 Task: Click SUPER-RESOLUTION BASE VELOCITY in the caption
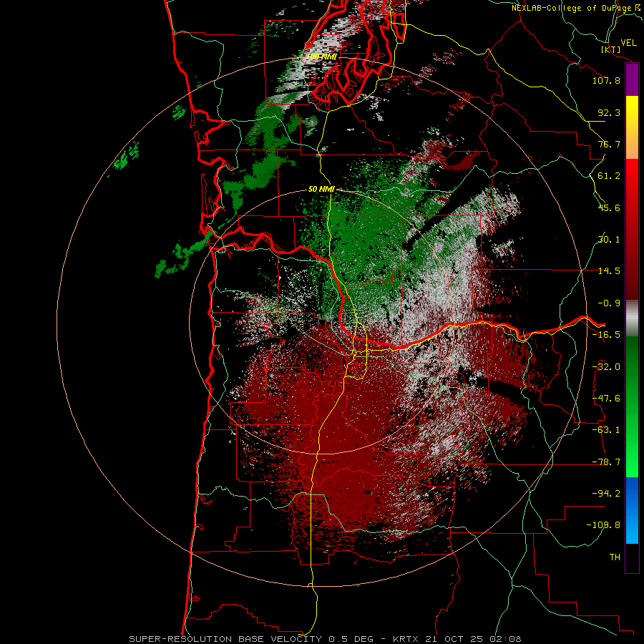225,639
